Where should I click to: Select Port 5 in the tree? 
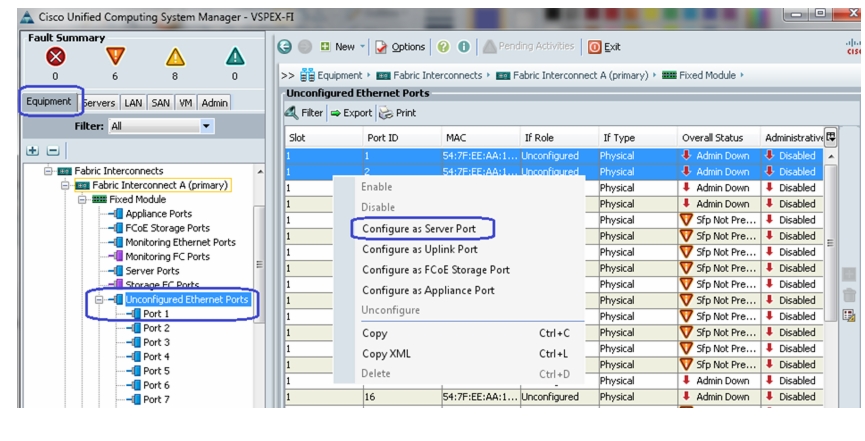156,371
